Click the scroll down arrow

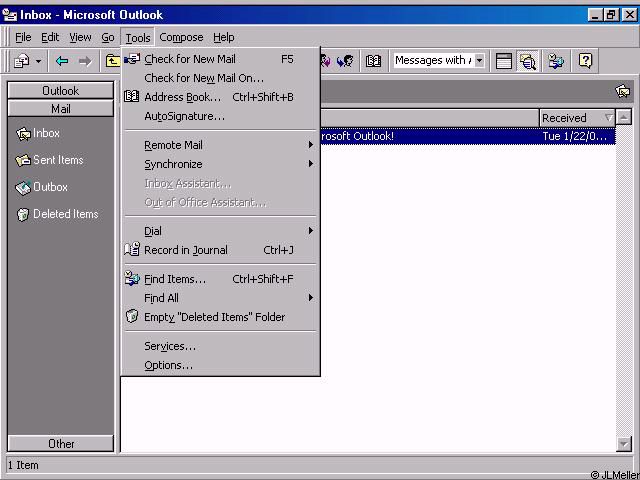coord(624,443)
